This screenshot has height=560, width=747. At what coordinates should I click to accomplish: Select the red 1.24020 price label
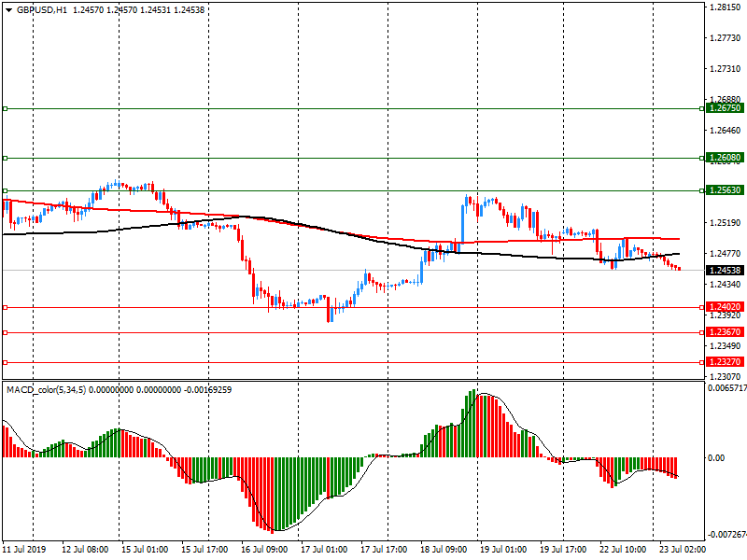click(x=725, y=307)
